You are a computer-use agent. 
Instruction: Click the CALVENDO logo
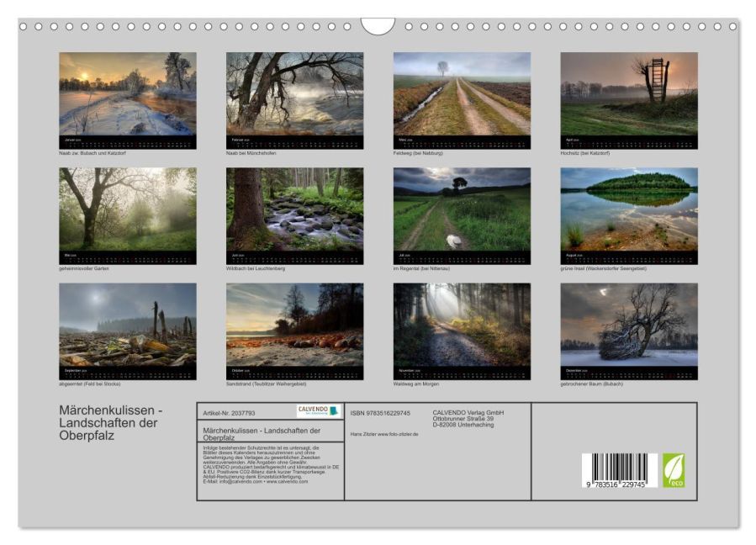coord(318,411)
